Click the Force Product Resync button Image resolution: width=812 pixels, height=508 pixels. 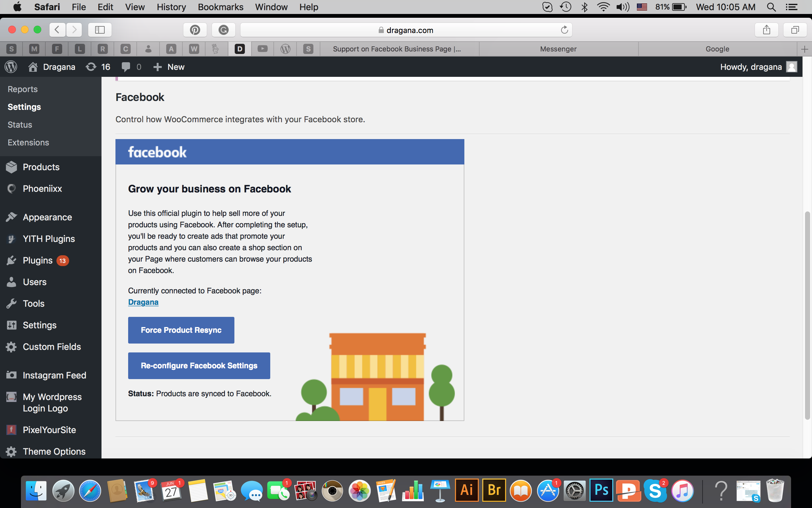point(181,330)
